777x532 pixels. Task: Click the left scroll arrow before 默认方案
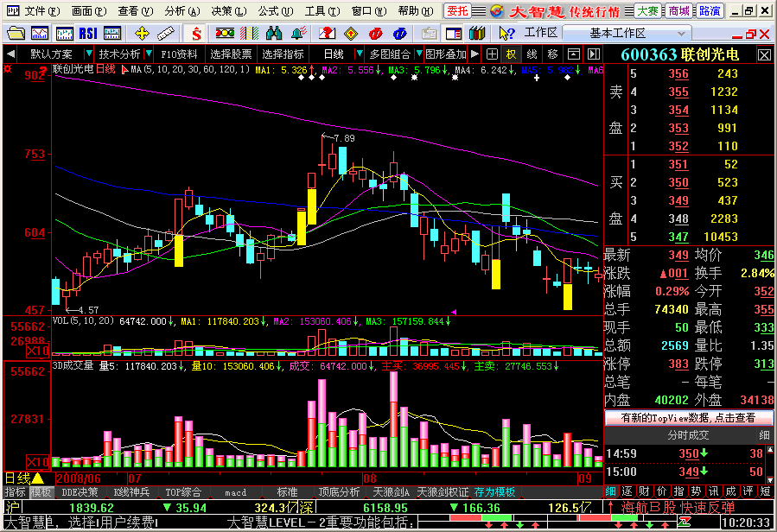pyautogui.click(x=11, y=54)
